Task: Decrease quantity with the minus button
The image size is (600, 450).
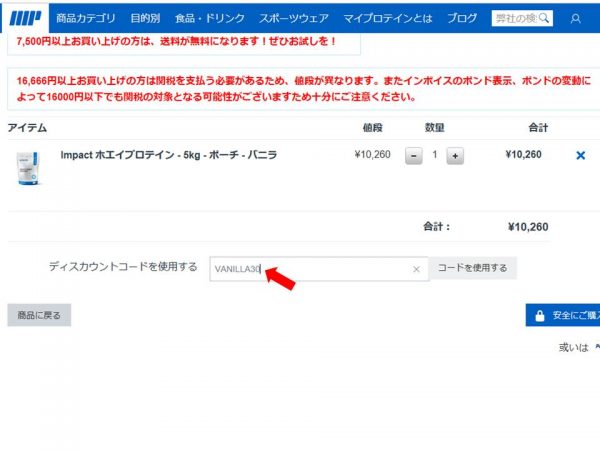Action: pyautogui.click(x=414, y=156)
